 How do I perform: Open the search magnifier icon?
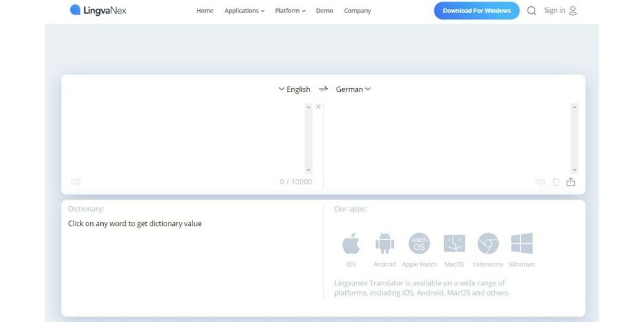click(531, 11)
